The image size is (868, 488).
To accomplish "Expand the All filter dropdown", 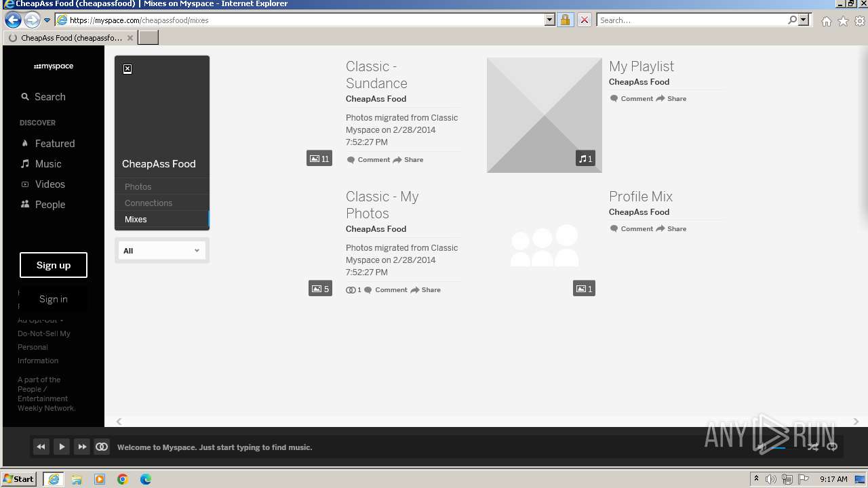I will (161, 251).
